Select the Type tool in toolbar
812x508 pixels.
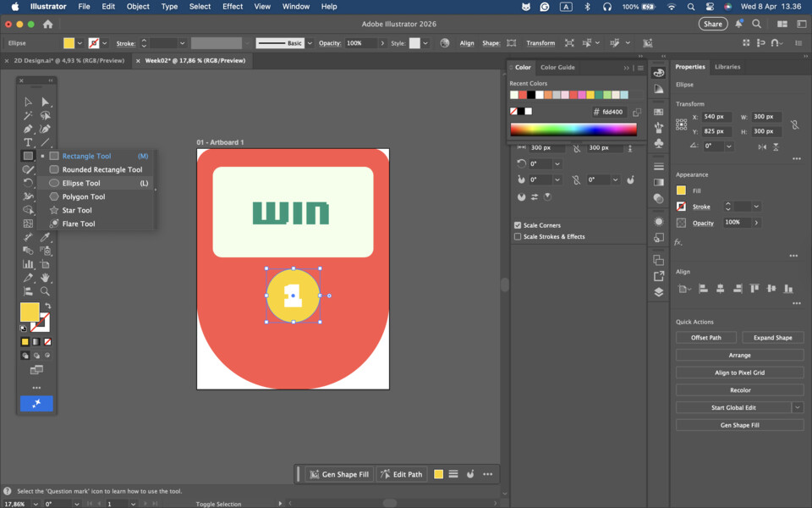(x=28, y=142)
